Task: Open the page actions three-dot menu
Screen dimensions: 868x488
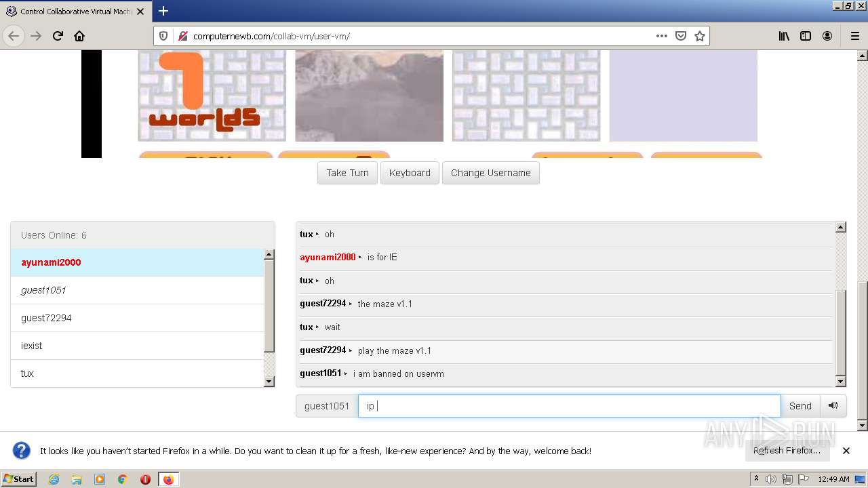Action: tap(662, 36)
